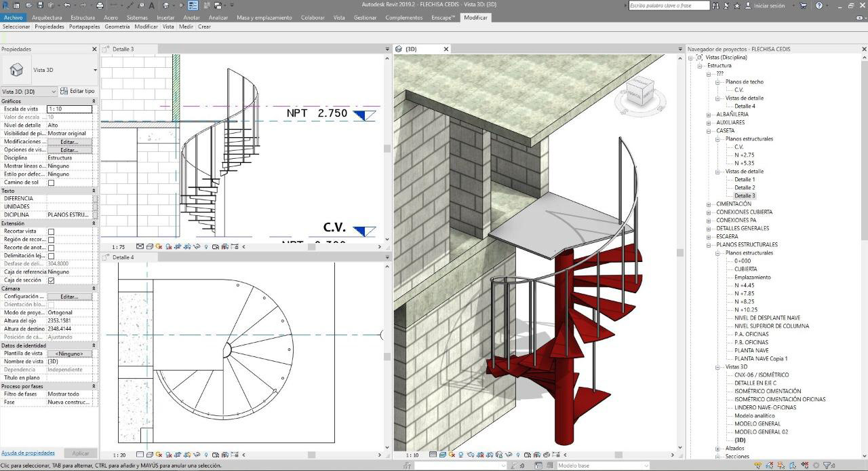Click the Editar button for Opciones de visualización
The height and width of the screenshot is (471, 868).
(69, 150)
